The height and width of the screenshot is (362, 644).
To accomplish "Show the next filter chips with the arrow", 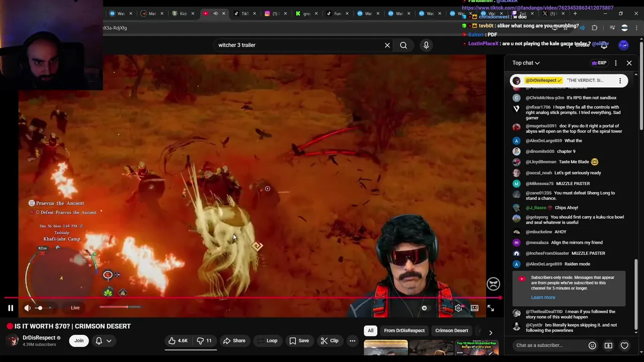I will coord(491,332).
